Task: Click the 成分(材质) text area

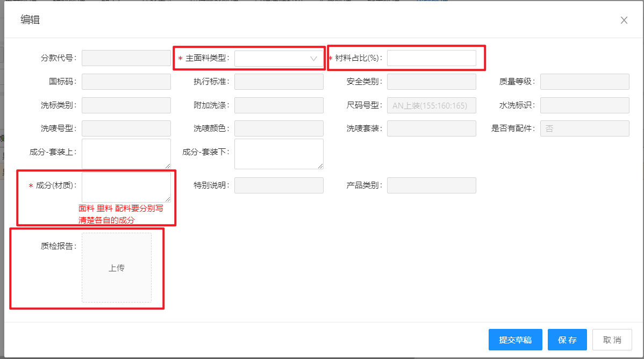Action: [126, 187]
